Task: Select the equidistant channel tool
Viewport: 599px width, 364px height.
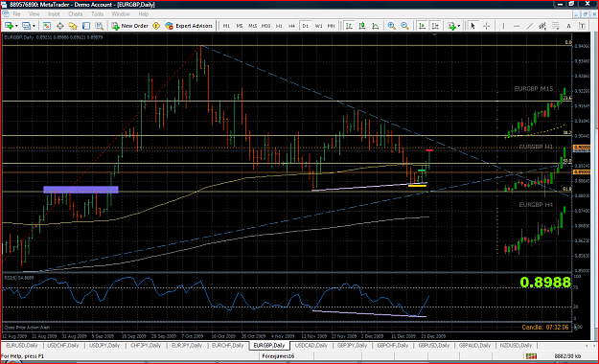Action: (542, 26)
